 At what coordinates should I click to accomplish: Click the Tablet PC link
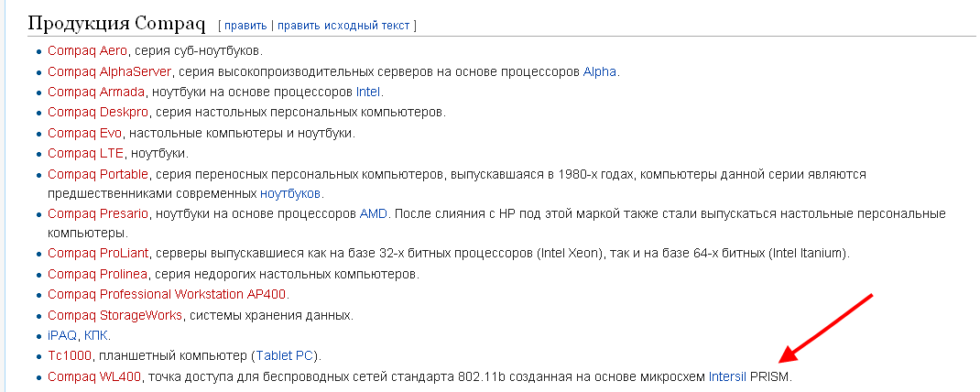(284, 356)
